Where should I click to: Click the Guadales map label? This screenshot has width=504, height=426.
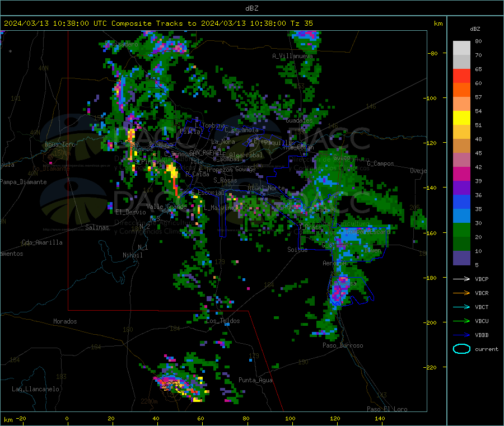pyautogui.click(x=299, y=120)
